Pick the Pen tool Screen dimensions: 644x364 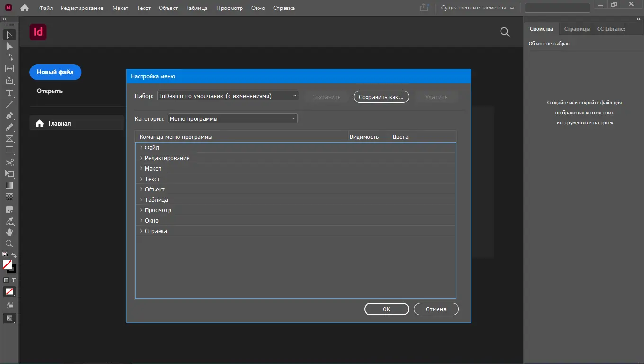9,116
